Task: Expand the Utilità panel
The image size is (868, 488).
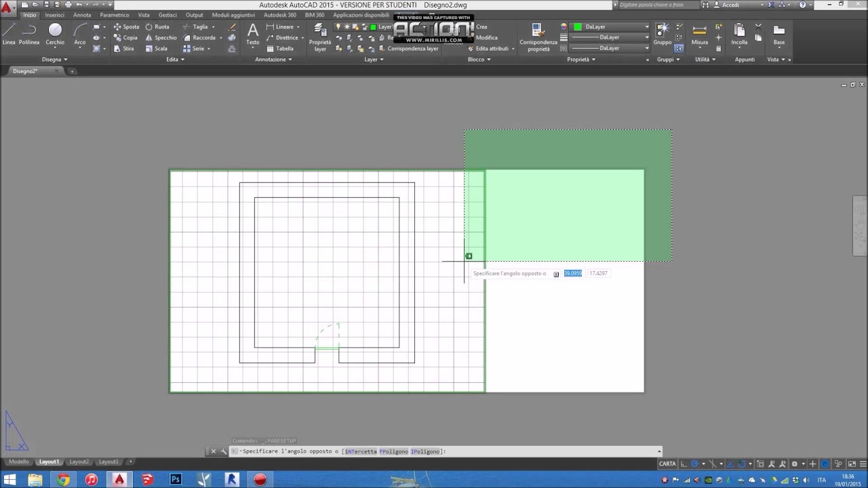Action: 705,60
